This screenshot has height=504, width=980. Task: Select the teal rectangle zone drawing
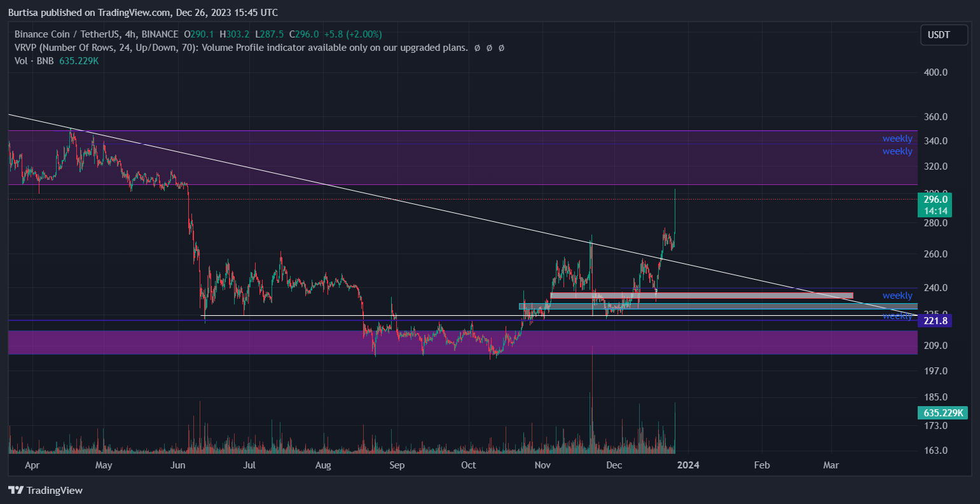pyautogui.click(x=718, y=306)
